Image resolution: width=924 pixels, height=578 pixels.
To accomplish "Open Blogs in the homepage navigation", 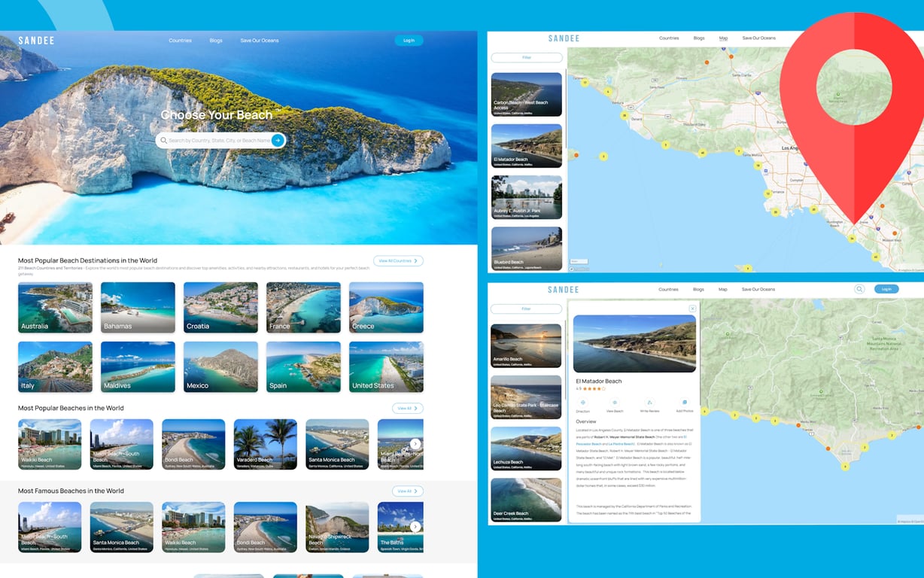I will coord(216,41).
